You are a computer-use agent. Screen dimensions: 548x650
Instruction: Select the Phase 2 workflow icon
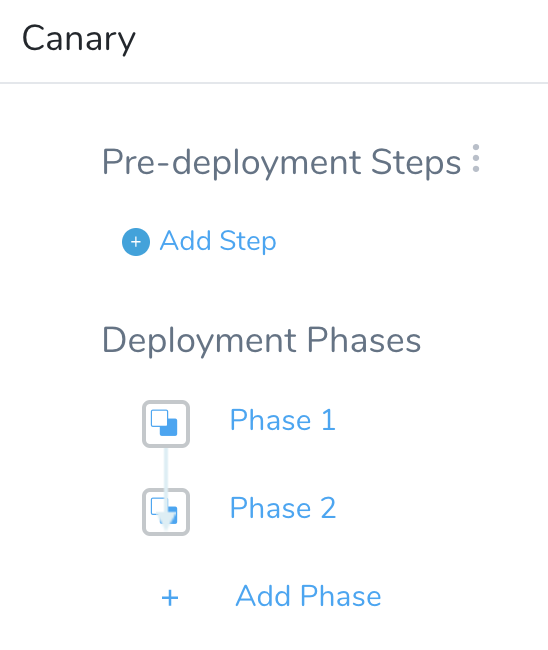pyautogui.click(x=166, y=512)
